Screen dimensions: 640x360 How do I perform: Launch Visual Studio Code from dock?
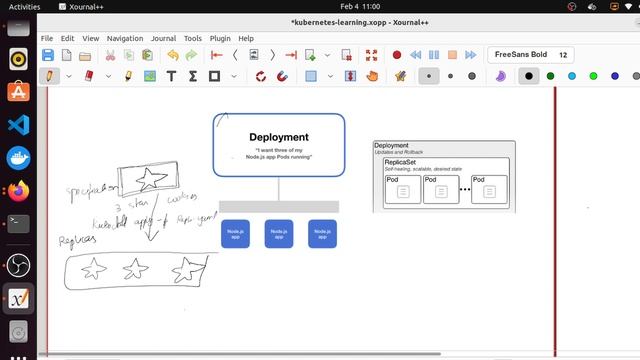coord(18,125)
